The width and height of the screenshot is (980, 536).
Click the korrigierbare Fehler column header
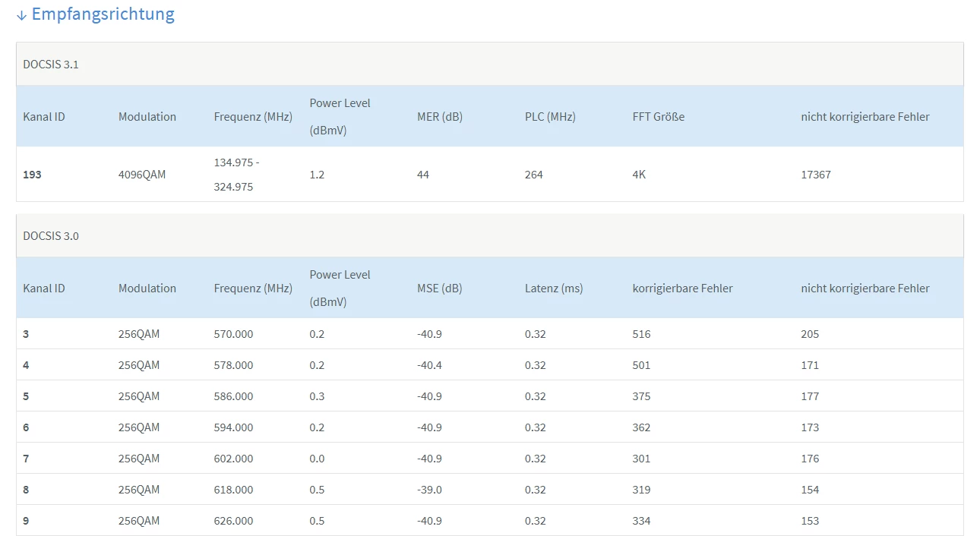coord(682,288)
